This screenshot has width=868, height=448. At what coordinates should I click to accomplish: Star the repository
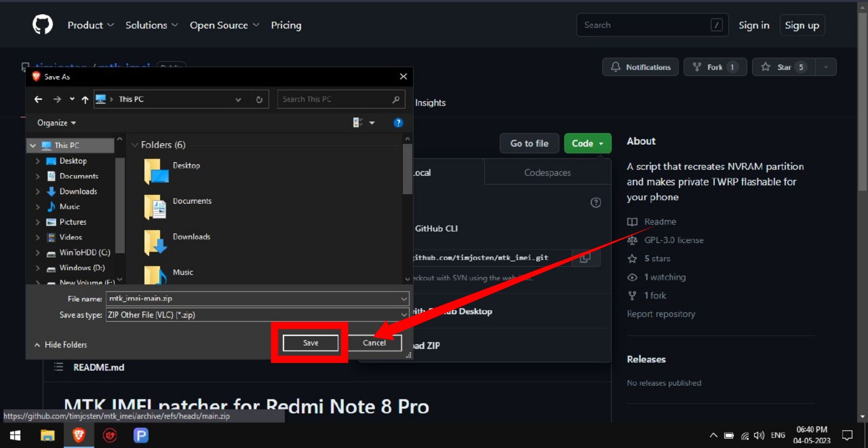783,67
